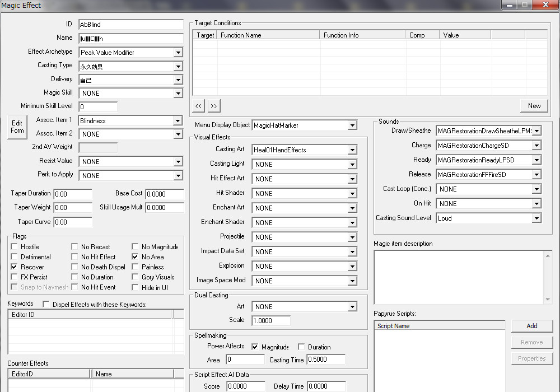Expand the Perk to Apply dropdown

pyautogui.click(x=178, y=176)
